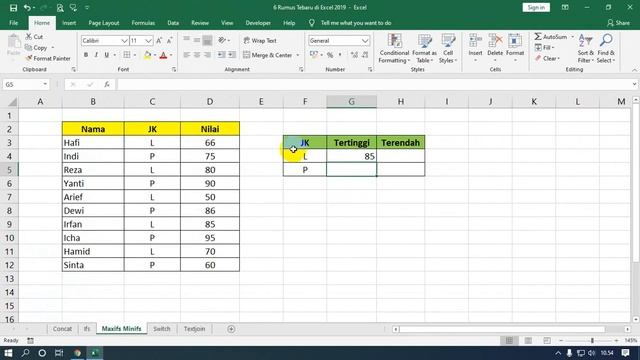Click the Center alignment icon
640x360 pixels.
pyautogui.click(x=197, y=55)
